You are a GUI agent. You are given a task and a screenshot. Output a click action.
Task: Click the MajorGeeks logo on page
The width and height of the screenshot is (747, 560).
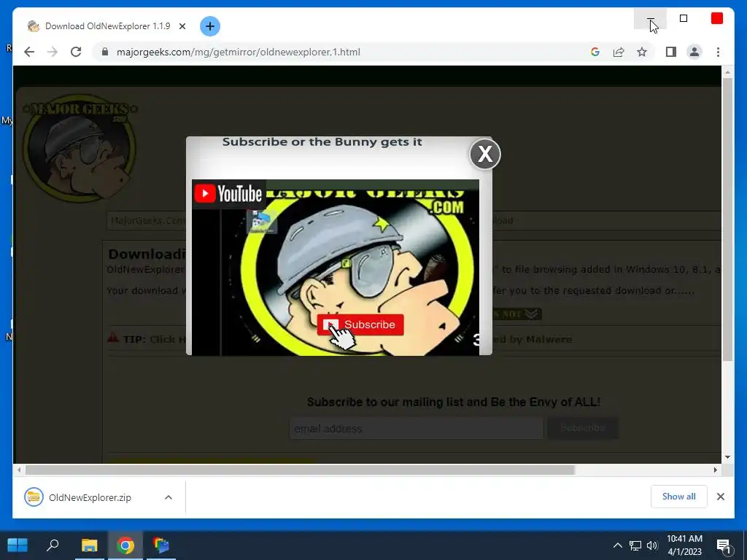[x=80, y=148]
